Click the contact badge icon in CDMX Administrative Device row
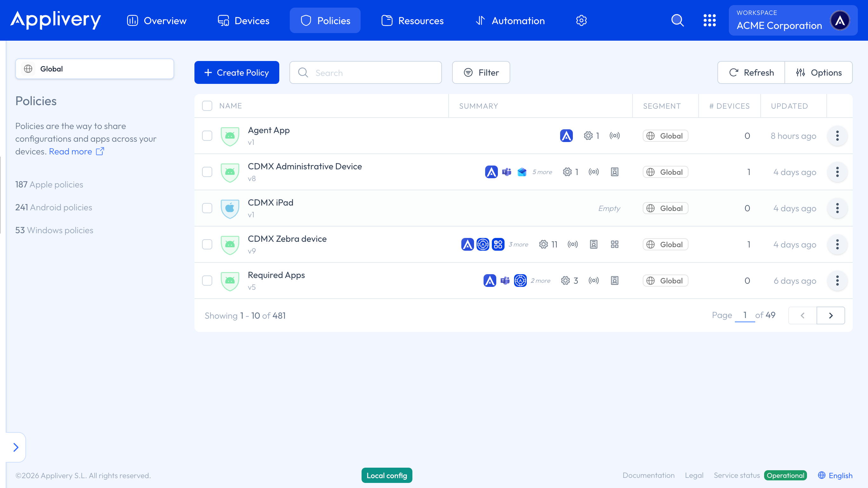 click(x=614, y=172)
